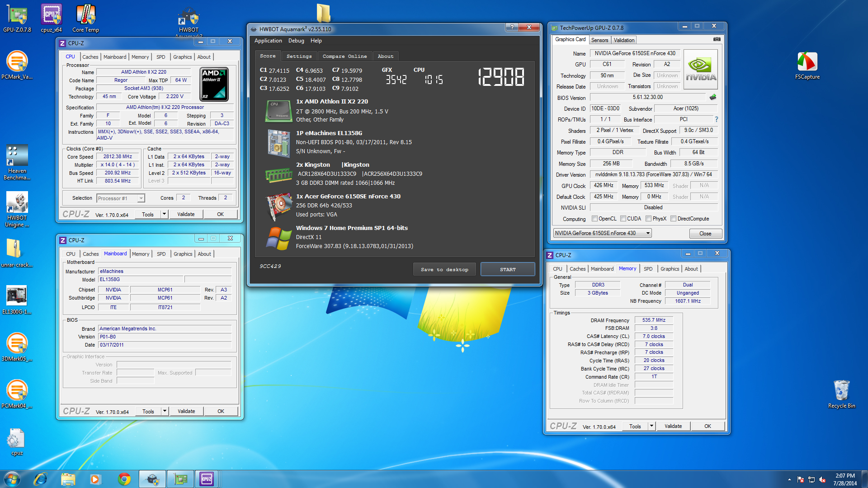Open PCMark04 desktop icon
The image size is (868, 488).
click(x=17, y=394)
